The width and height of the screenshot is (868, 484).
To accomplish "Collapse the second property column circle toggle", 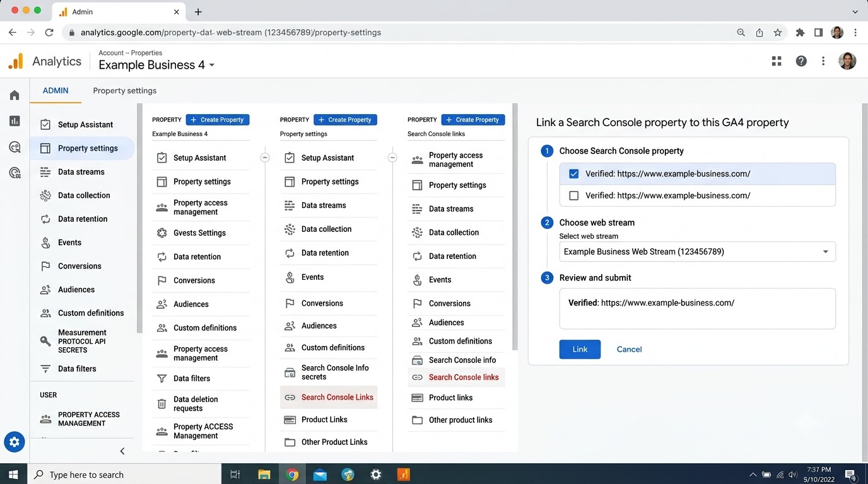I will 392,158.
